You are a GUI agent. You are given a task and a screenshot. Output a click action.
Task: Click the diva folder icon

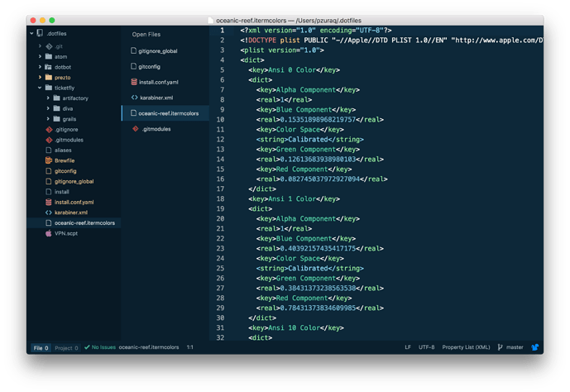coord(57,108)
